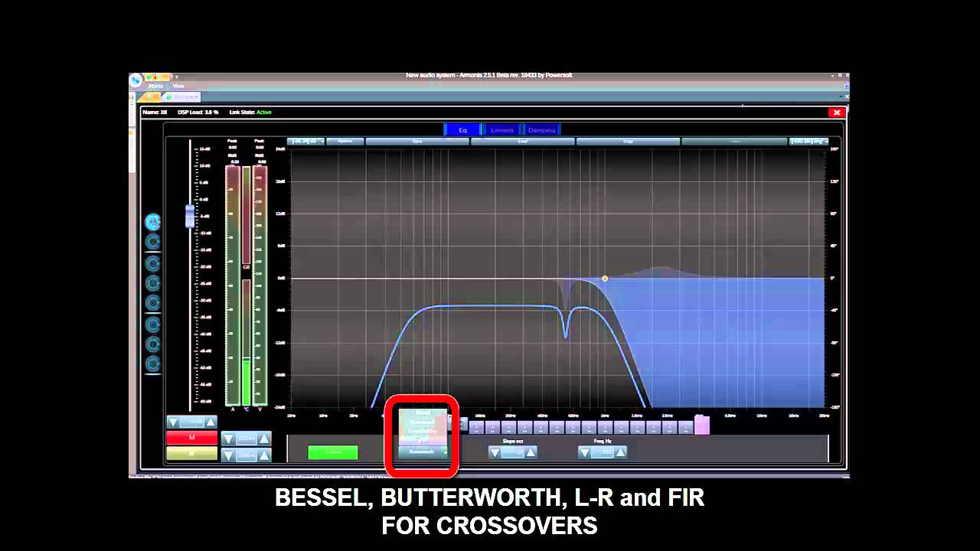Decrease the Freq Hz value

pos(584,452)
